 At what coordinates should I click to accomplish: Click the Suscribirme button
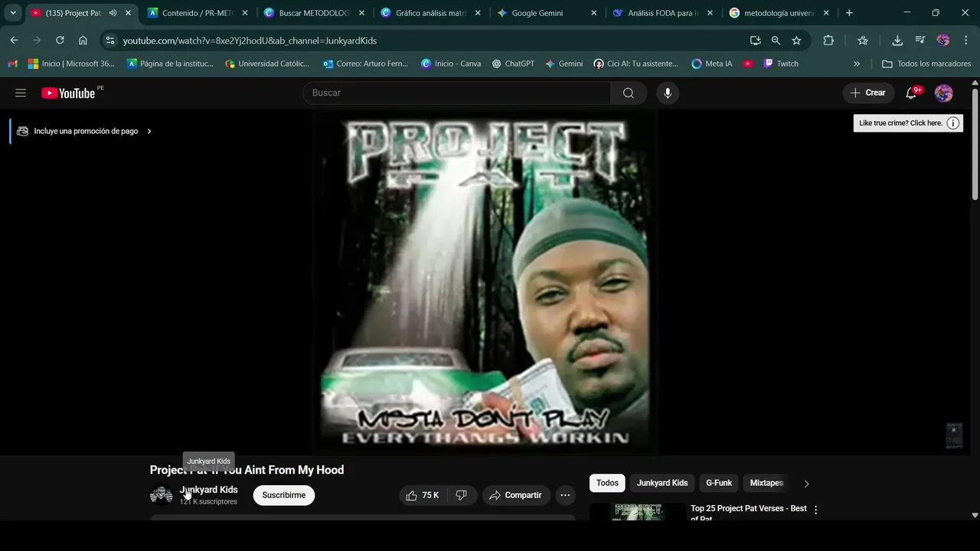[284, 495]
